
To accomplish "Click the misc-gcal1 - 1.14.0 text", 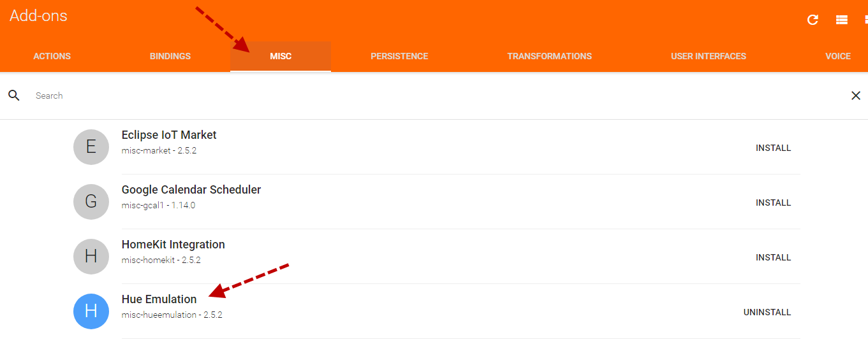I will point(159,206).
